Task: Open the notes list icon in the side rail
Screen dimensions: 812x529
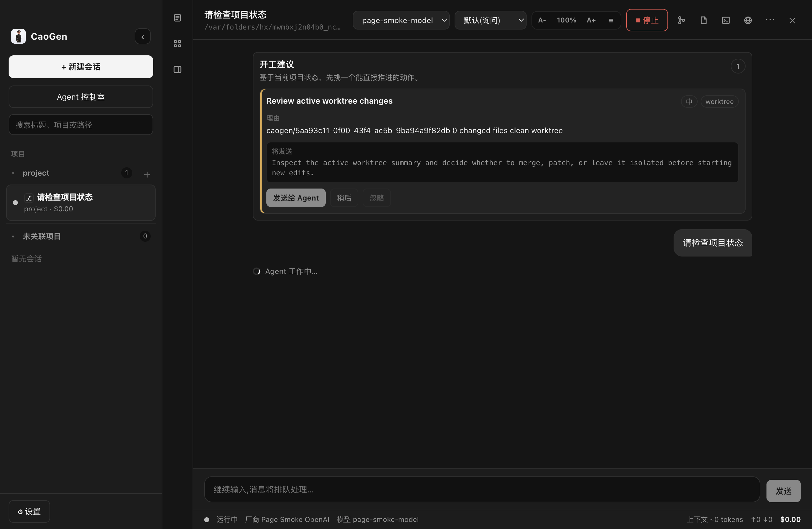Action: coord(177,18)
